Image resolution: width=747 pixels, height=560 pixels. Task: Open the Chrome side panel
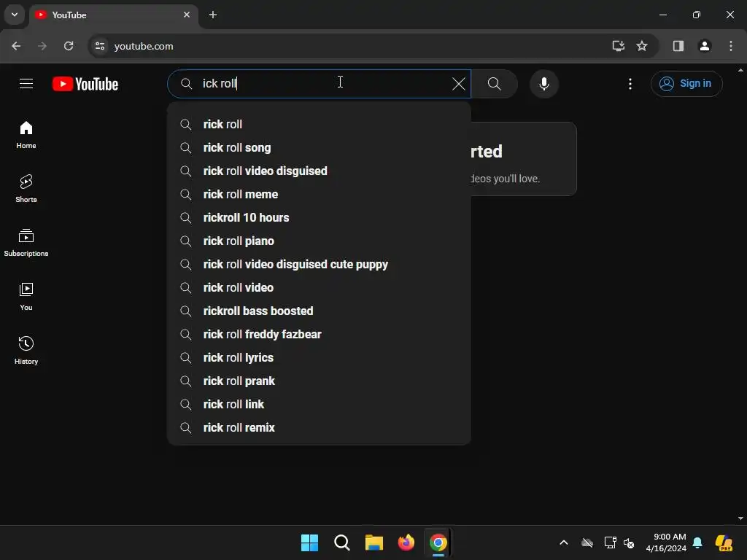tap(678, 46)
